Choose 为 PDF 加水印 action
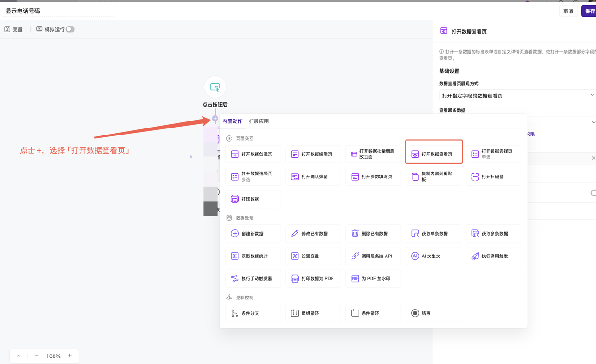596x364 pixels. click(373, 279)
